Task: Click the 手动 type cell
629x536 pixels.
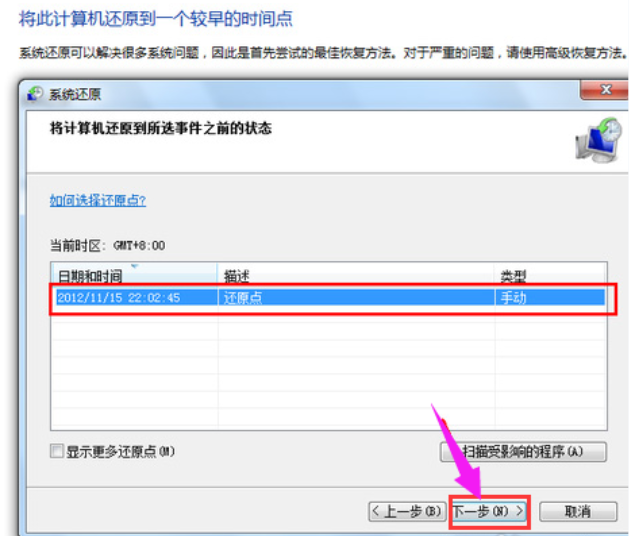Action: click(x=512, y=297)
